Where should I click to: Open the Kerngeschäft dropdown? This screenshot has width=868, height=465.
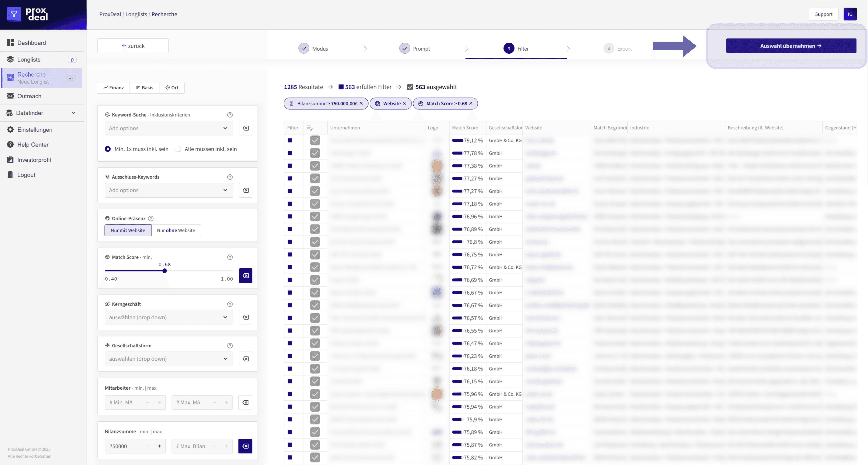click(x=168, y=317)
